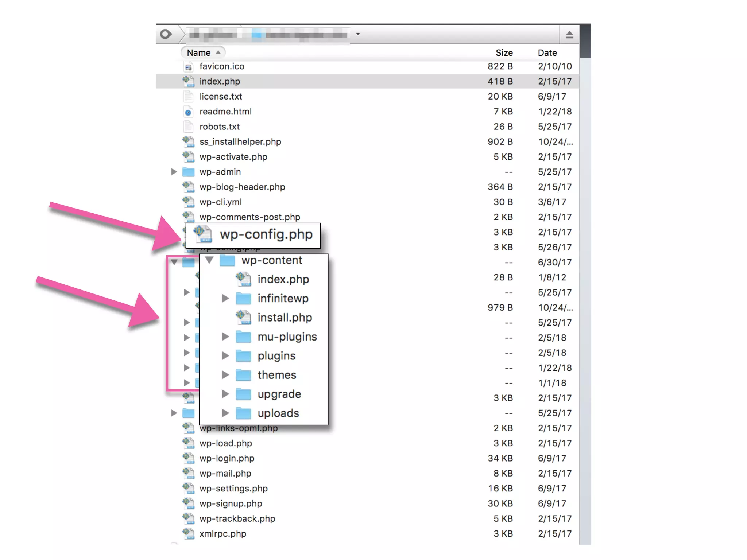Click the eject button in the toolbar
Screen dimensions: 747x560
pos(569,35)
